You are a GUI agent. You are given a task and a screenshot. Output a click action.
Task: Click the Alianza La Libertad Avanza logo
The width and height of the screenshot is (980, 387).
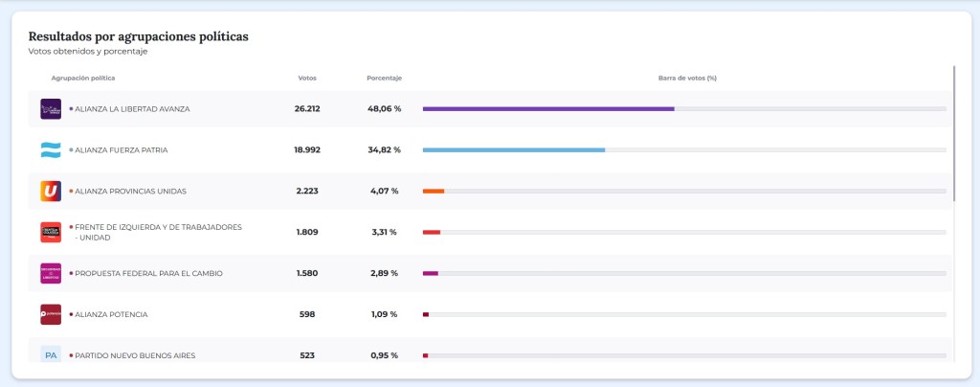coord(51,109)
